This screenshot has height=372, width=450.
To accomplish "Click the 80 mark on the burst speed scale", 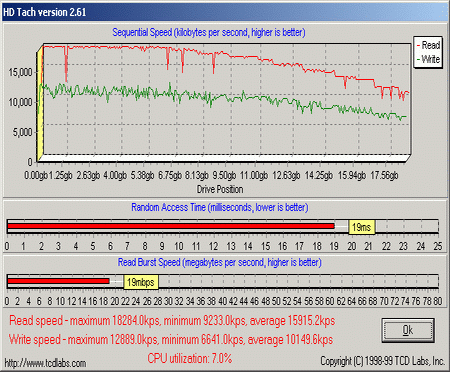I will [x=437, y=301].
